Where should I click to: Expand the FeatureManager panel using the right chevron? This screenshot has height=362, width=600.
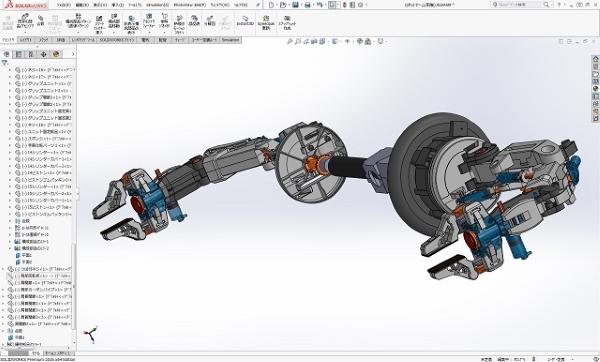[73, 54]
